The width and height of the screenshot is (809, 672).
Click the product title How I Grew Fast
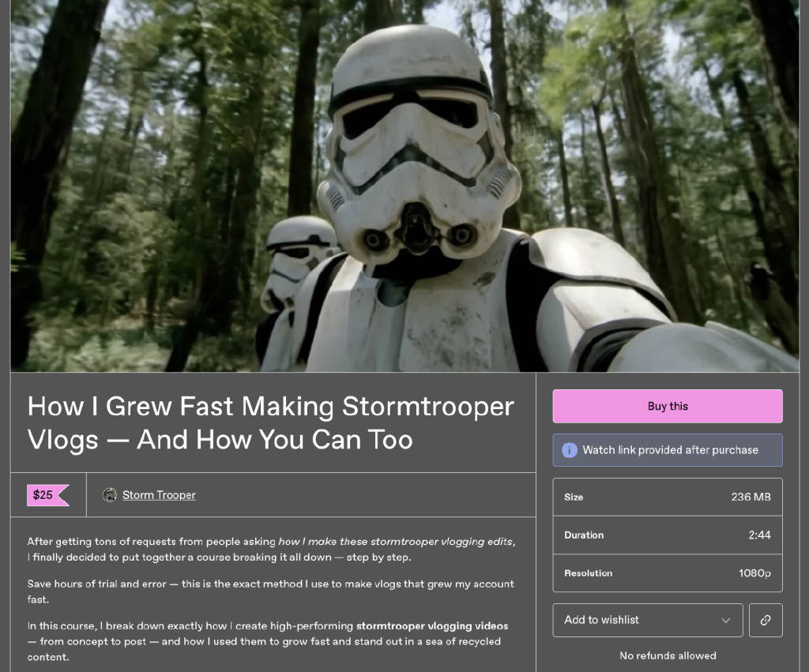coord(271,422)
